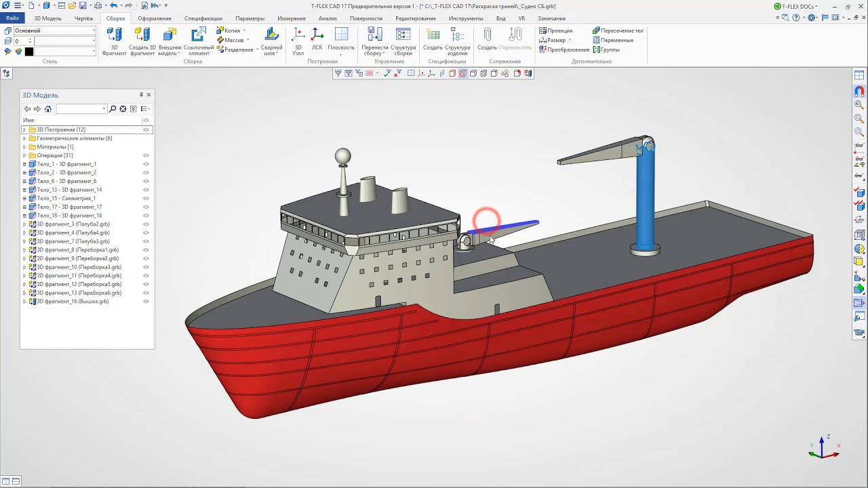Click the search magnifier in 3D Модель panel
The width and height of the screenshot is (868, 488).
[113, 108]
